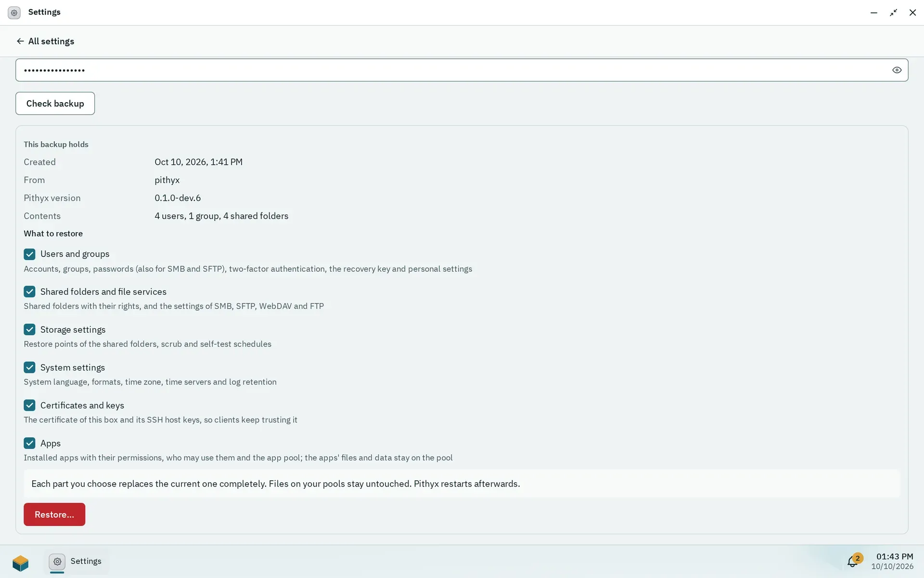Image resolution: width=924 pixels, height=578 pixels.
Task: Click the Settings taskbar entry
Action: [76, 561]
